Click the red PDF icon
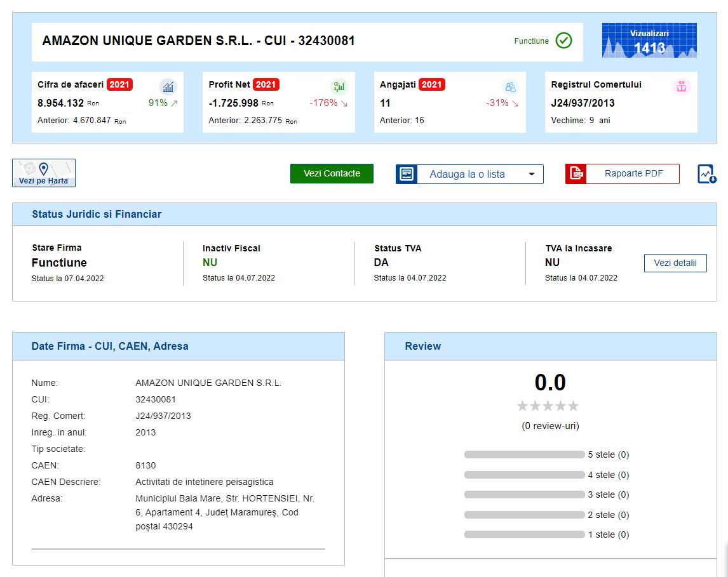 click(576, 174)
